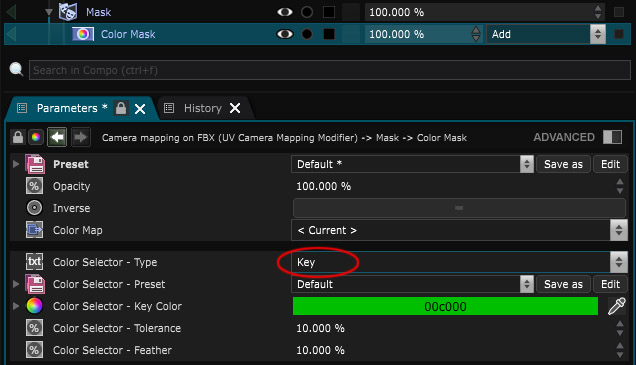Click the Parameters tab list icon
Image resolution: width=636 pixels, height=365 pixels.
(x=22, y=108)
